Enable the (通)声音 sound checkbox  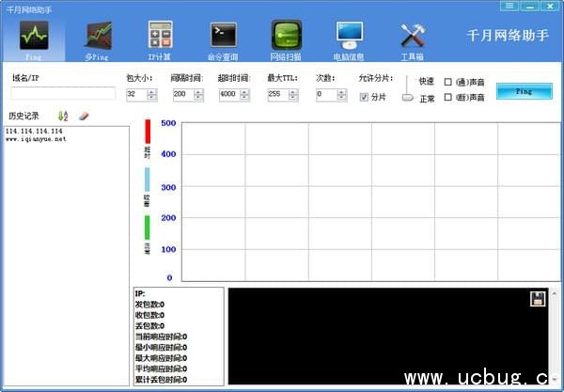pos(448,82)
